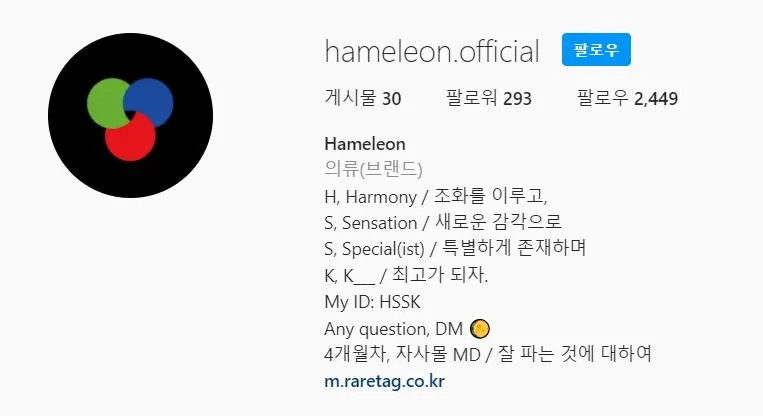
Task: Follow the account with the blue 팔로우 button
Action: (x=596, y=50)
